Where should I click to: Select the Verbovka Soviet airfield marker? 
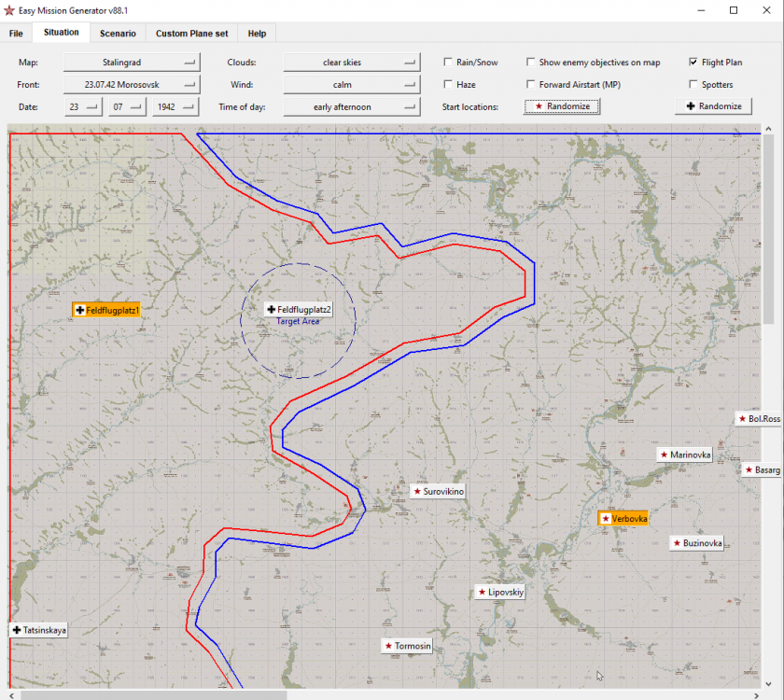click(x=623, y=518)
